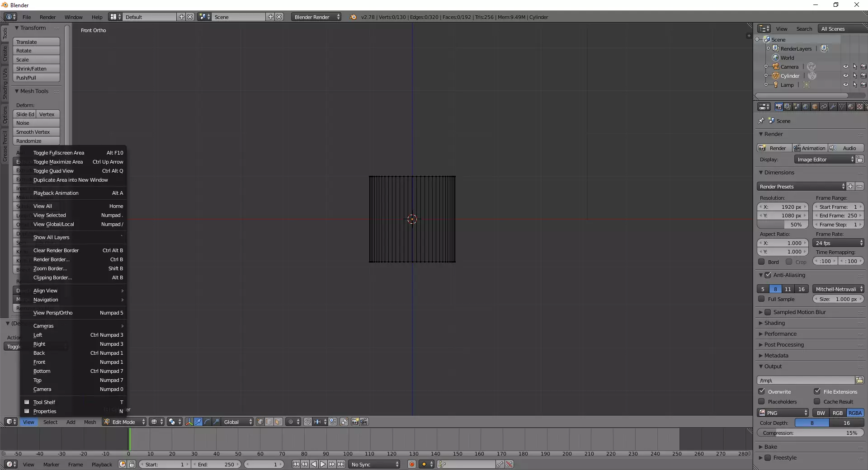This screenshot has width=868, height=470.
Task: Open the Object properties tab (cube icon)
Action: [815, 107]
